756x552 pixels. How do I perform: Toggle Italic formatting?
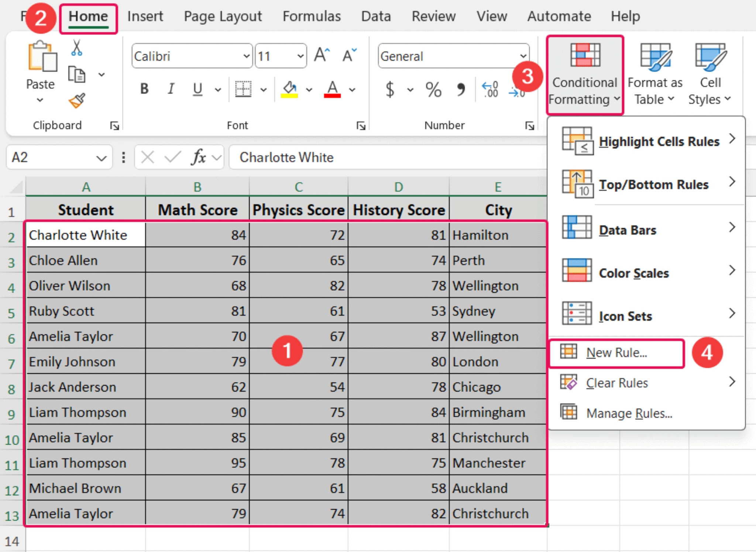171,89
